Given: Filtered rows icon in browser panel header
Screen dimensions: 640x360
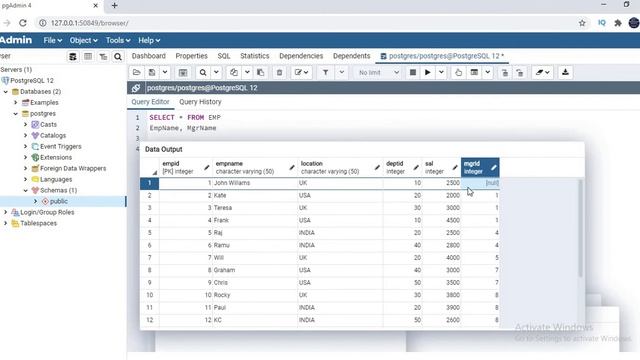Looking at the screenshot, I should [103, 56].
